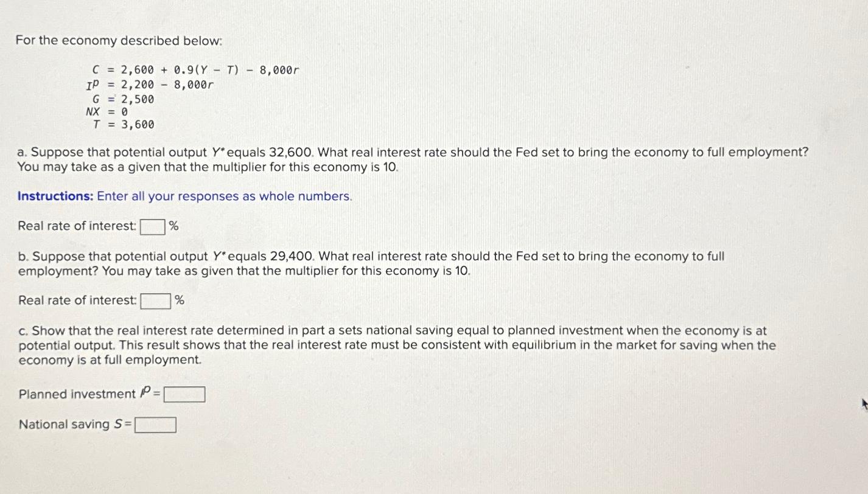The height and width of the screenshot is (494, 868).
Task: Select the equation IP = 2,200 − 8,000r
Action: (152, 85)
